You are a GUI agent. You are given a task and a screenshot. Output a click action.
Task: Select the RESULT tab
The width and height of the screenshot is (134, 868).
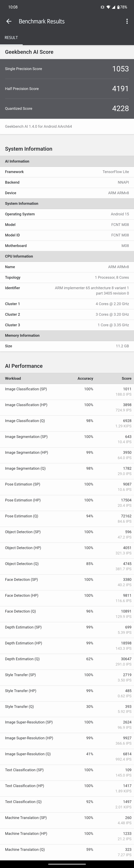pyautogui.click(x=11, y=37)
